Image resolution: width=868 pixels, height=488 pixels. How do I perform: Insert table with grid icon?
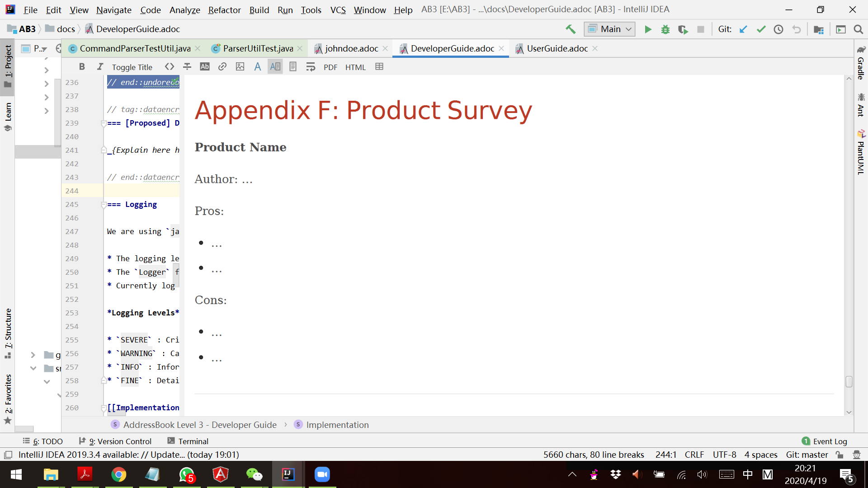point(379,67)
